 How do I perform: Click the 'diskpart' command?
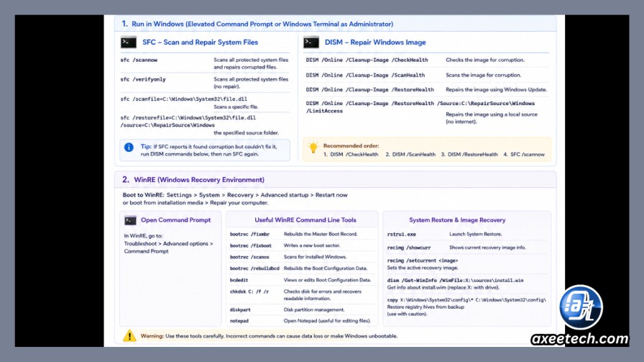pyautogui.click(x=240, y=309)
